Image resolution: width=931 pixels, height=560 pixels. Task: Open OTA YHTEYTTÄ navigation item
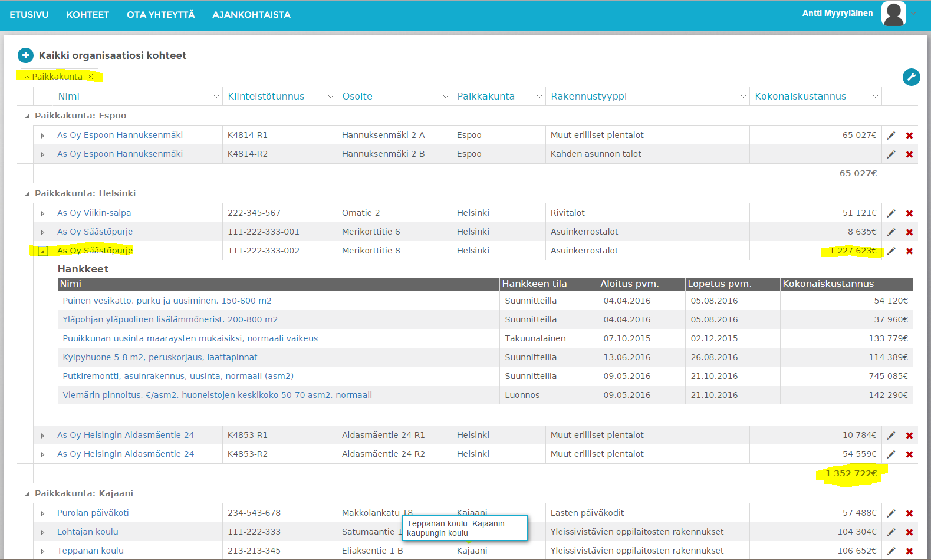pos(161,15)
